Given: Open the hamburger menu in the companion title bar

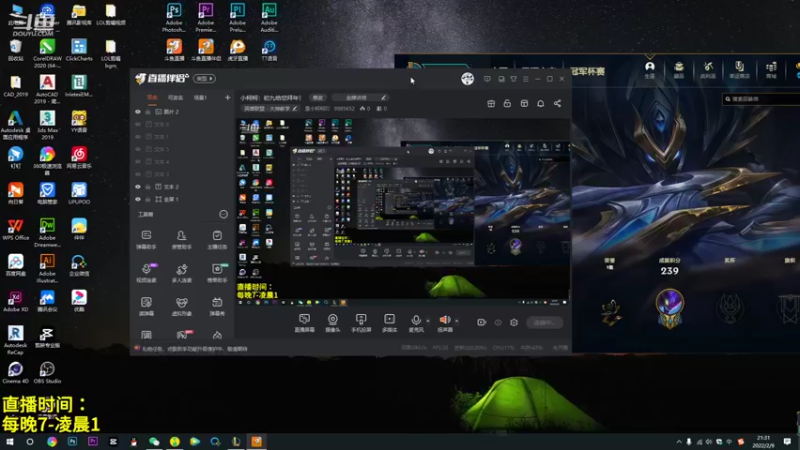Looking at the screenshot, I should point(526,79).
